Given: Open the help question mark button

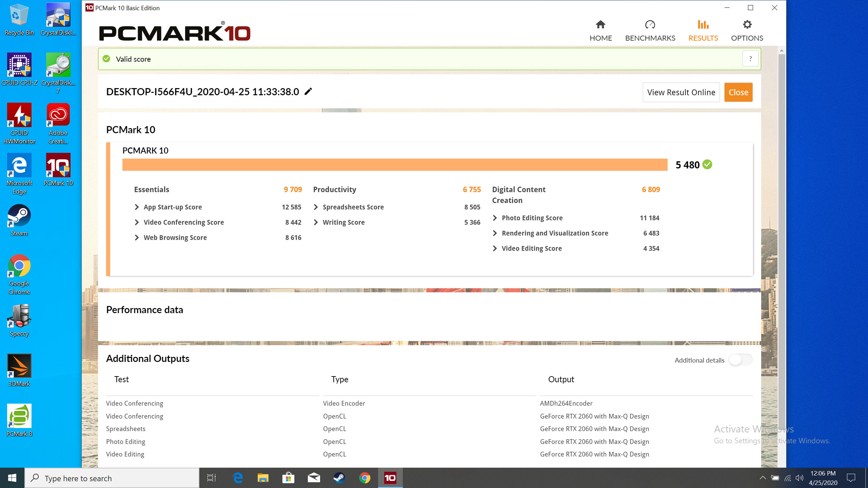Looking at the screenshot, I should click(x=750, y=59).
